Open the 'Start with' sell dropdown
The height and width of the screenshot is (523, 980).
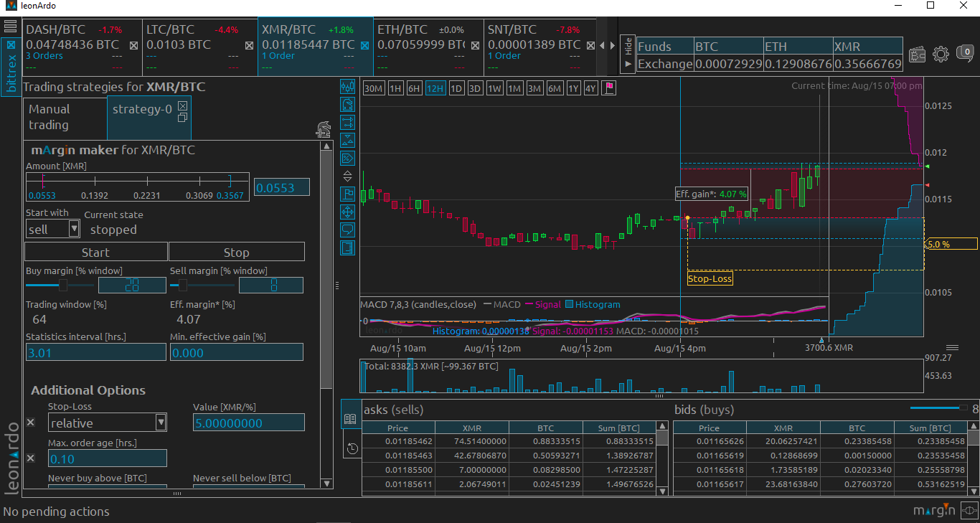click(x=53, y=229)
